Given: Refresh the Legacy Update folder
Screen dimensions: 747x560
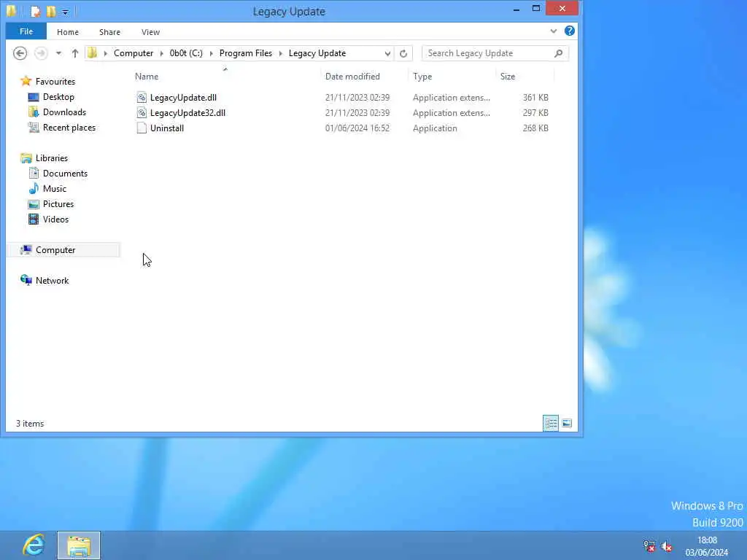Looking at the screenshot, I should coord(403,53).
